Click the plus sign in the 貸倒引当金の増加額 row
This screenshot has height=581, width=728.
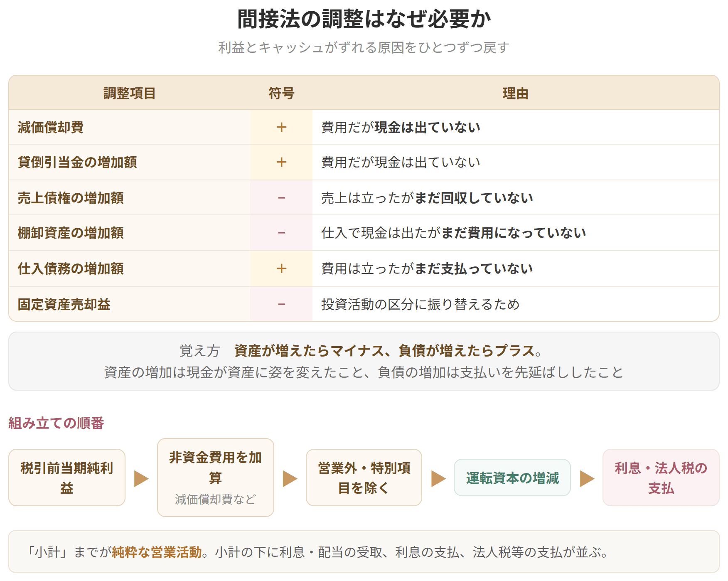pos(281,162)
